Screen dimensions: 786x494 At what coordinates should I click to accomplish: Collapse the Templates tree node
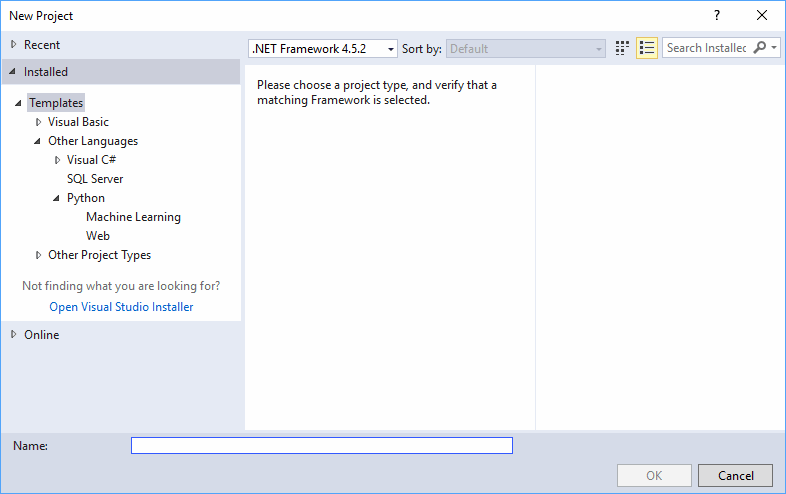pyautogui.click(x=18, y=103)
